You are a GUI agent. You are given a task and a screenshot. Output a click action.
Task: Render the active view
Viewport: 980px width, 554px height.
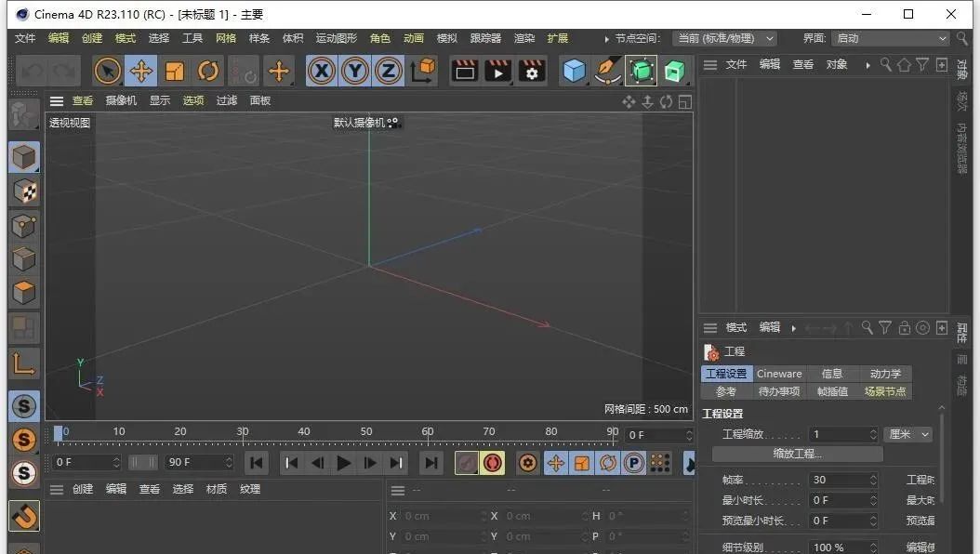tap(464, 72)
